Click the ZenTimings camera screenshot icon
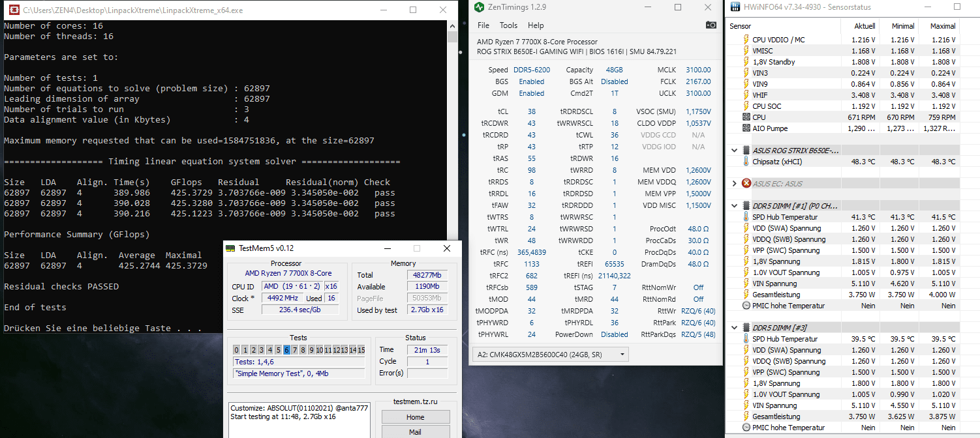 pos(711,25)
